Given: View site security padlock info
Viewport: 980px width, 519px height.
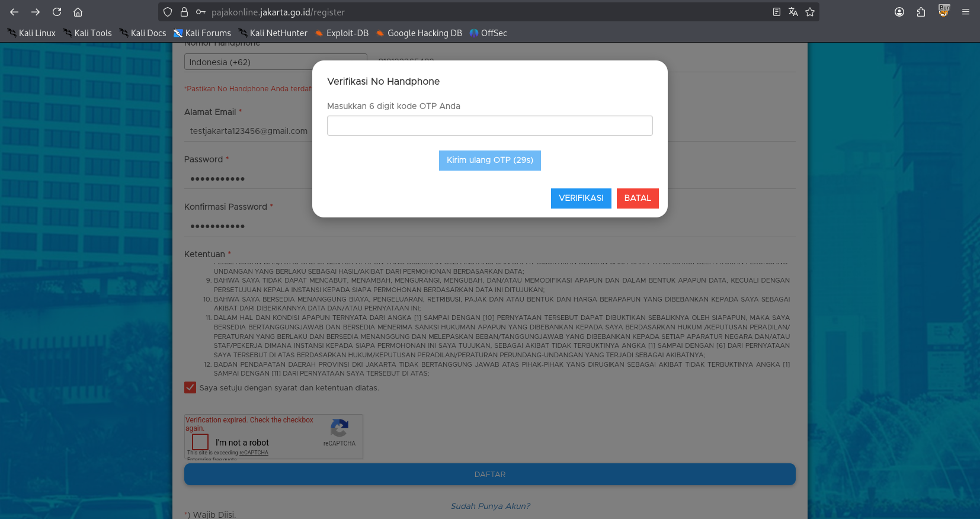Looking at the screenshot, I should 184,12.
